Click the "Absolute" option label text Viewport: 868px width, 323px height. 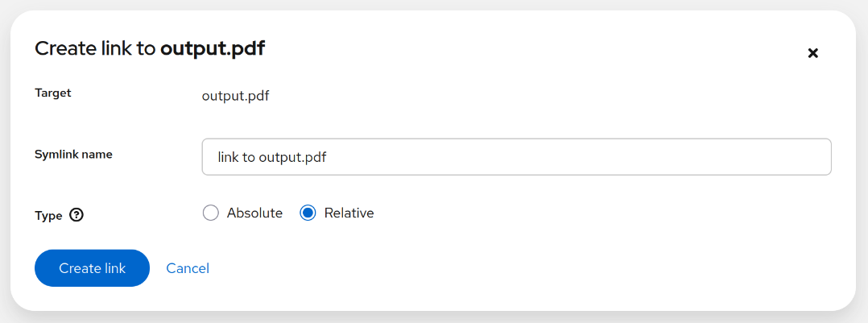point(254,213)
